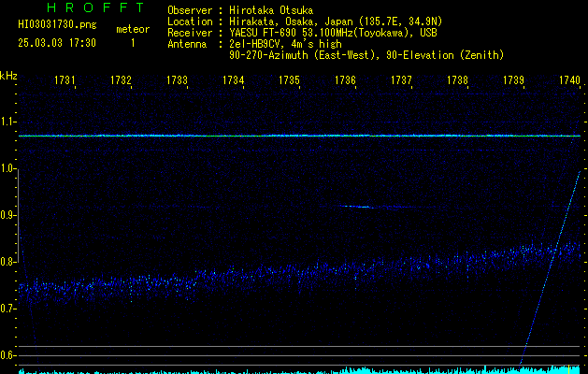Screen dimensions: 588x374
Task: Click the 1736 time marker
Action: [x=345, y=80]
